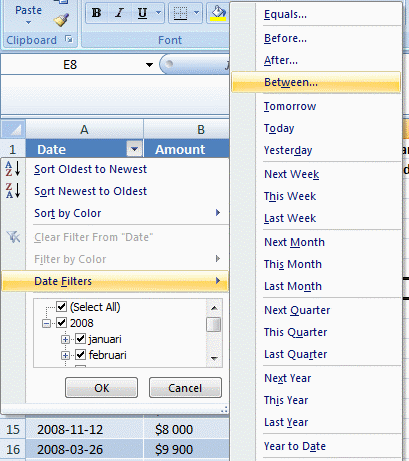Open the Name Box dropdown arrow
The image size is (409, 461).
coord(149,65)
